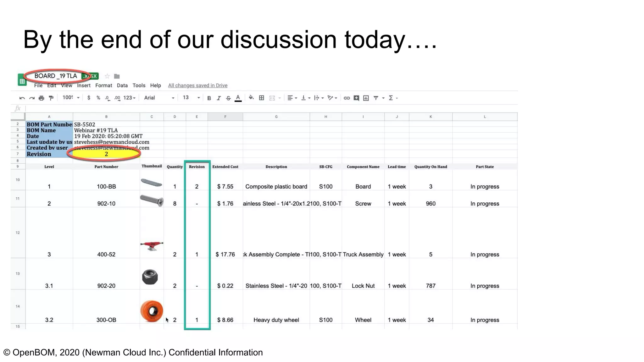Expand merge cells options arrow
The height and width of the screenshot is (362, 644).
point(280,98)
